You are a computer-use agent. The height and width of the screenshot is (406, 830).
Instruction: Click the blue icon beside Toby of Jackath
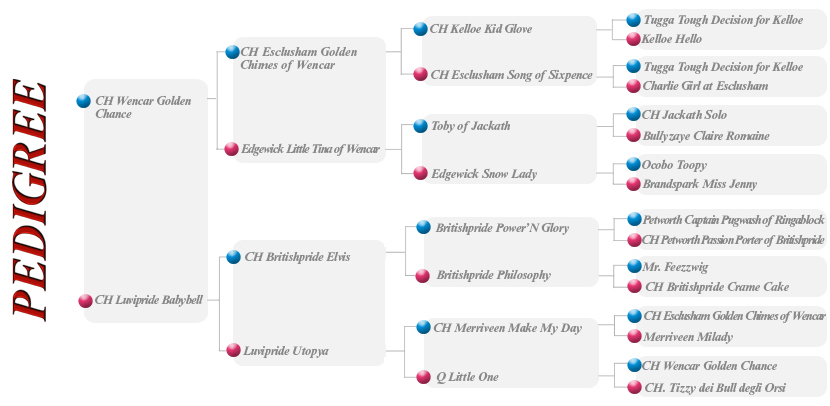point(420,126)
